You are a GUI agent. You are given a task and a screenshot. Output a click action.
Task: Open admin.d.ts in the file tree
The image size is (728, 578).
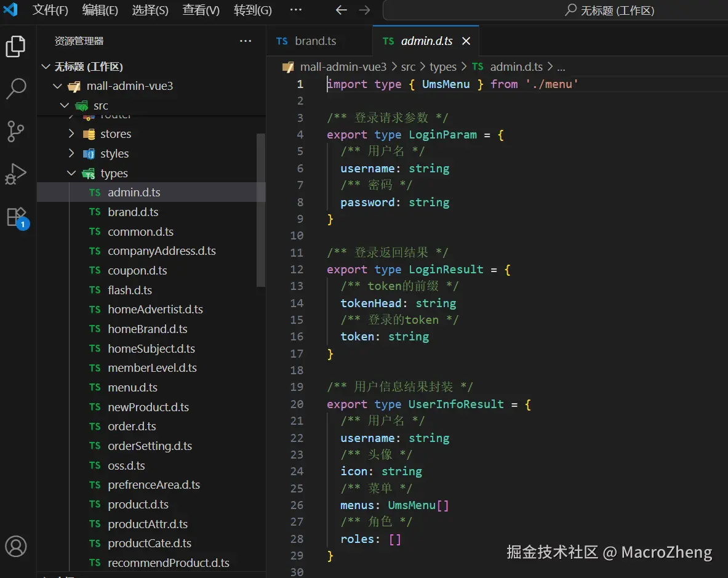tap(151, 192)
